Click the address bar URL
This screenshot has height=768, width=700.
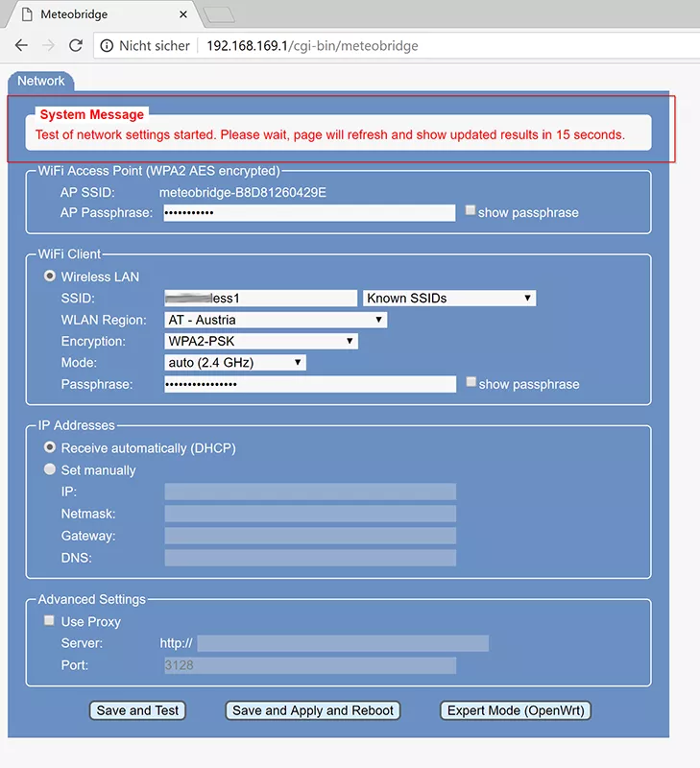[312, 46]
